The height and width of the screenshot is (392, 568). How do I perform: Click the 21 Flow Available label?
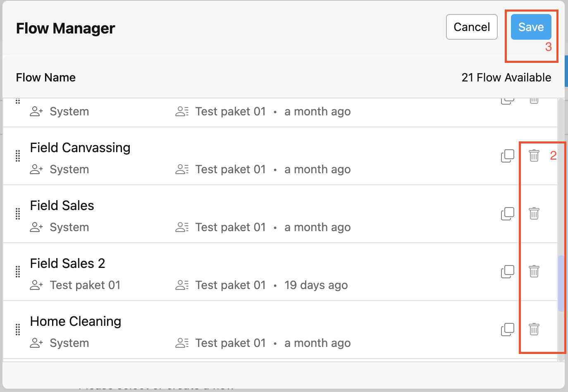coord(506,77)
